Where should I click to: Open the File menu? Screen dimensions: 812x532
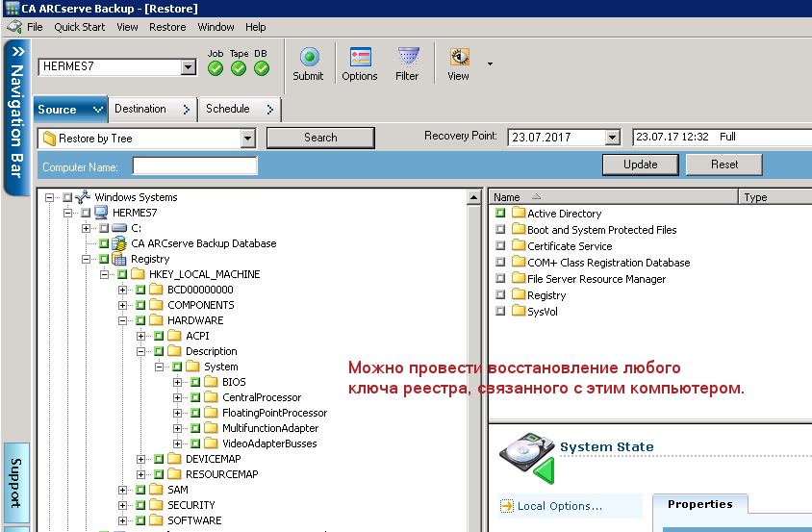[x=35, y=27]
